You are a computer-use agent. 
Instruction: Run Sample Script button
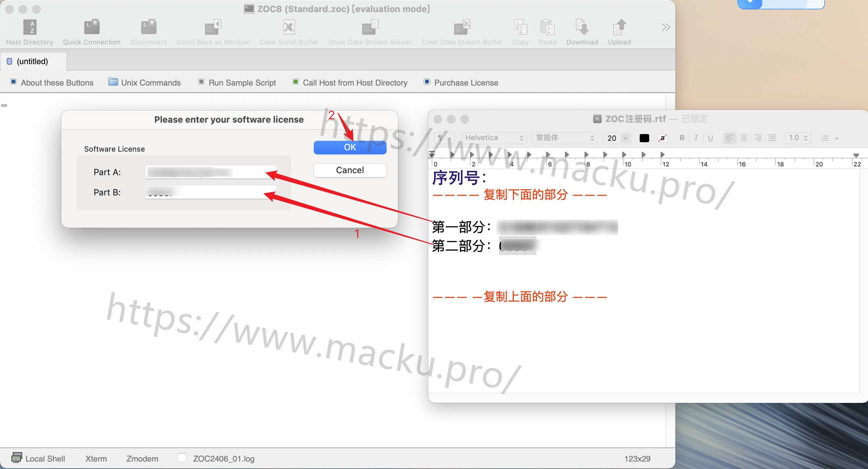click(x=237, y=83)
